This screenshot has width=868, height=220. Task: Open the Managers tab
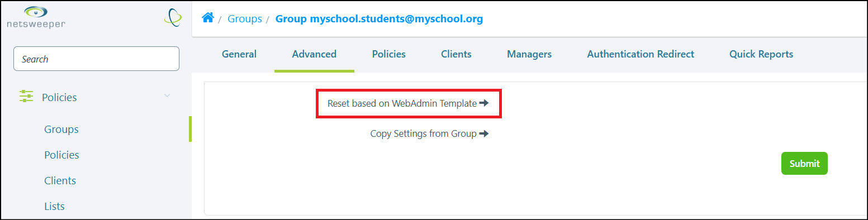(x=529, y=54)
